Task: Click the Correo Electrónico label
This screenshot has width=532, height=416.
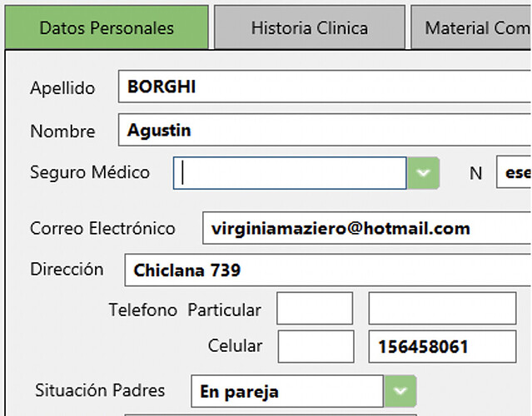Action: click(102, 228)
